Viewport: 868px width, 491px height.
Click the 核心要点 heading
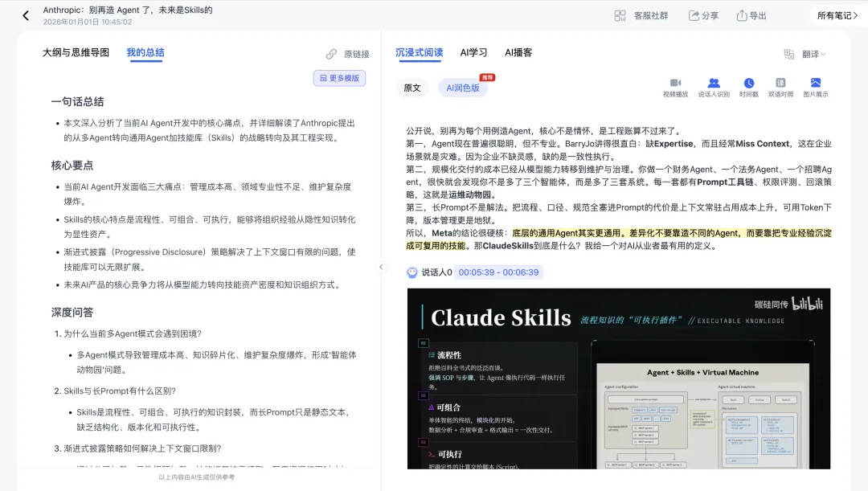pyautogui.click(x=72, y=165)
